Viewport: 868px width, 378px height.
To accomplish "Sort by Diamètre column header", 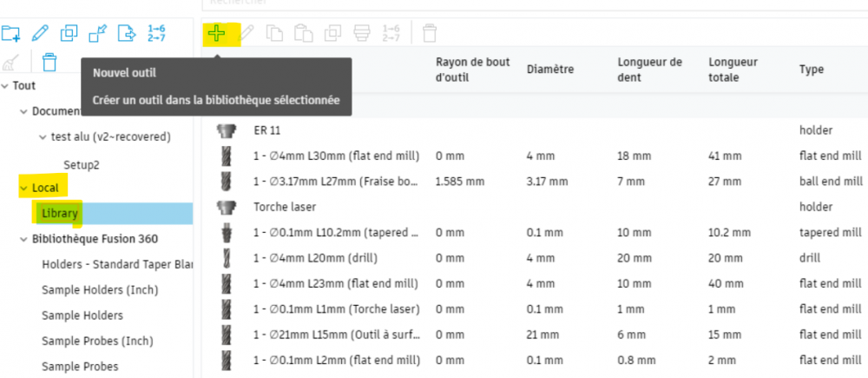I will pos(550,70).
